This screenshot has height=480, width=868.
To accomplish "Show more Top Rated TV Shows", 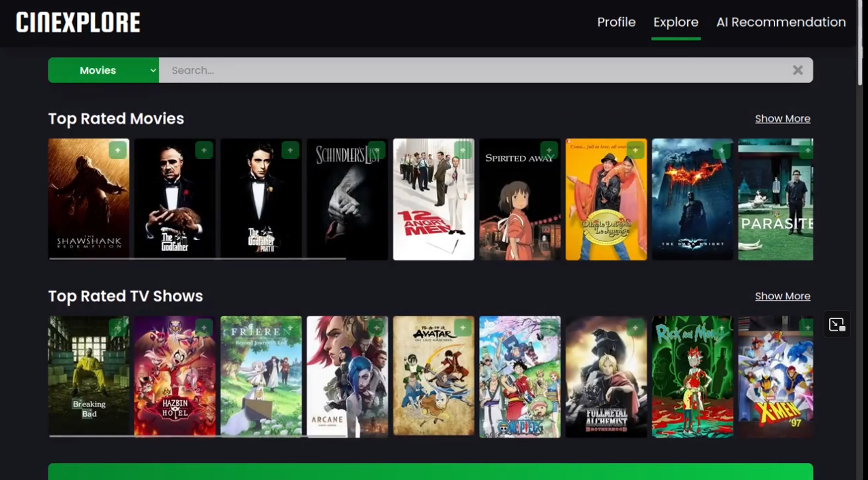I will [782, 296].
